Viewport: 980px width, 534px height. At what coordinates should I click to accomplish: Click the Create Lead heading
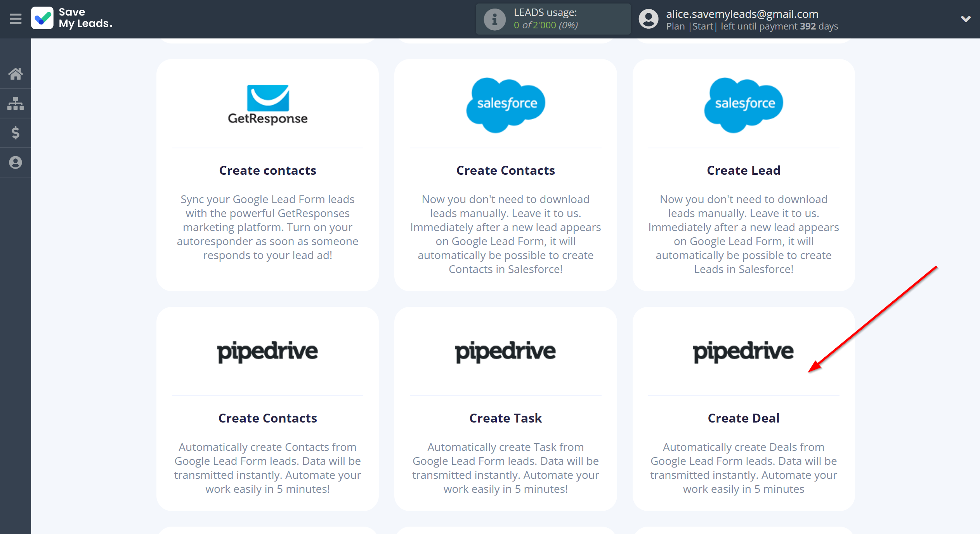tap(743, 170)
